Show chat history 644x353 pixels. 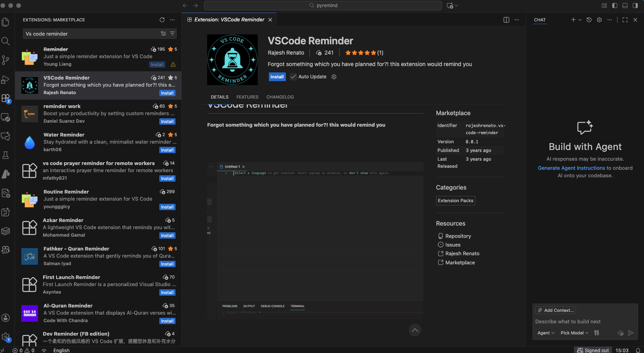click(589, 20)
